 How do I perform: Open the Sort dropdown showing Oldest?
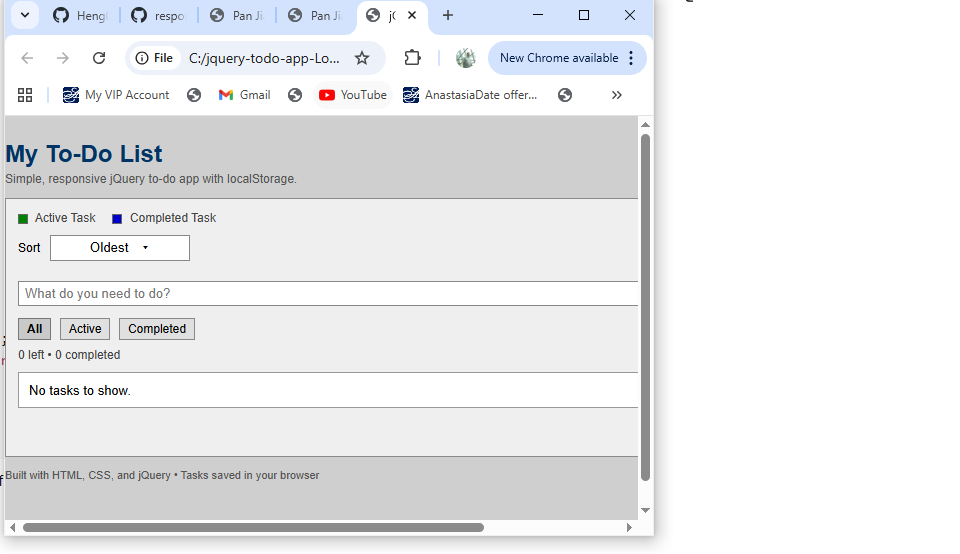pyautogui.click(x=120, y=248)
